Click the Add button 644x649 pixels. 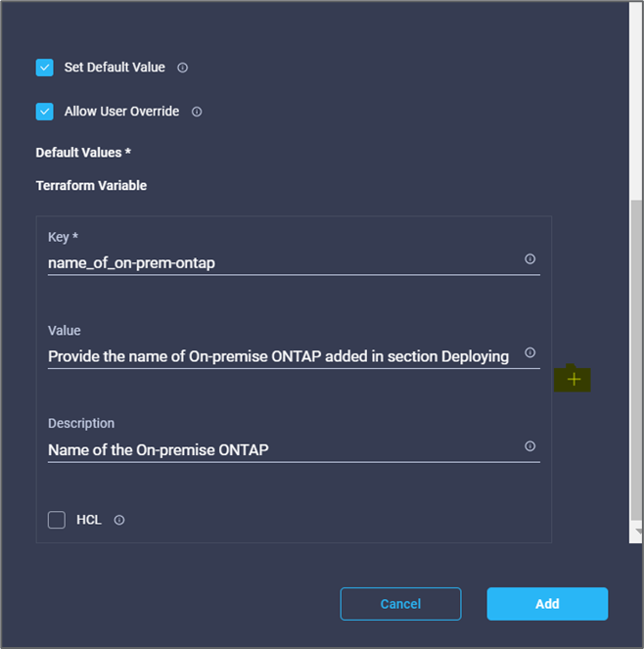(x=547, y=604)
